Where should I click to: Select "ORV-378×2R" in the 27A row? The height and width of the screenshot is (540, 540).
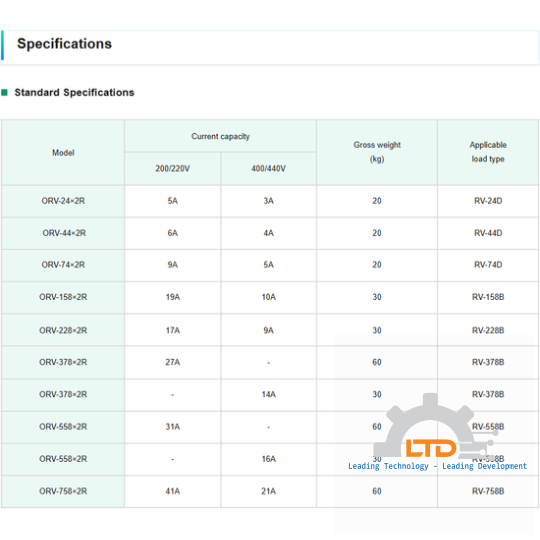pos(63,362)
